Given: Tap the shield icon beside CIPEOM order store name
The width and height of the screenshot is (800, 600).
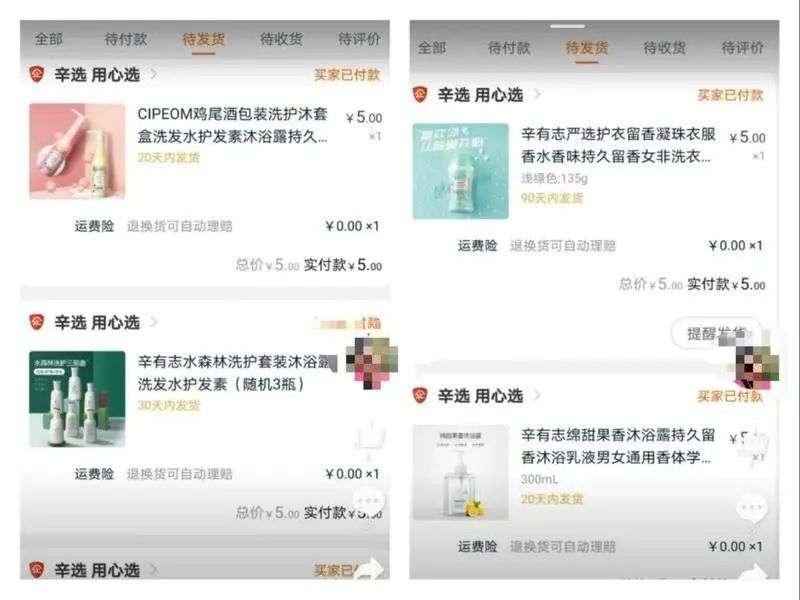Looking at the screenshot, I should 36,74.
